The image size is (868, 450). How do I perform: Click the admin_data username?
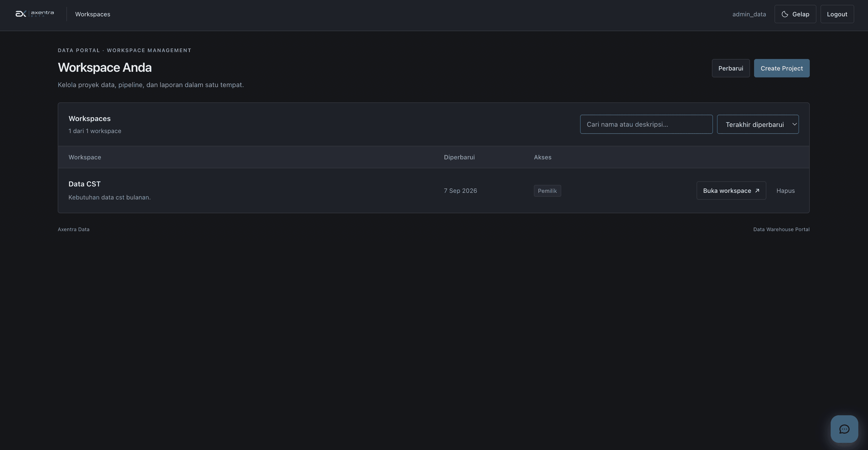(749, 14)
